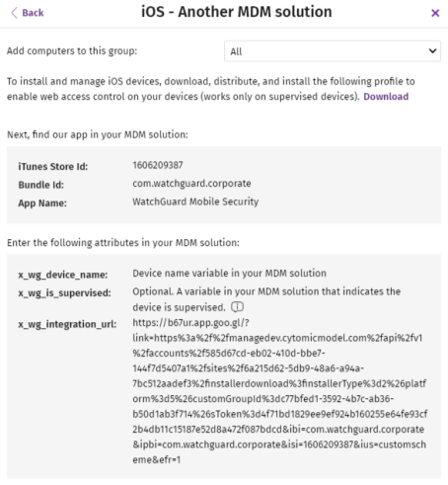Click the x_wg_integration_url attribute label
448x485 pixels.
click(x=67, y=324)
